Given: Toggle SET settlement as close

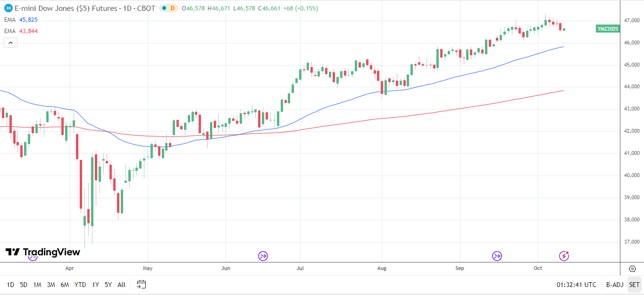Looking at the screenshot, I should coord(634,285).
